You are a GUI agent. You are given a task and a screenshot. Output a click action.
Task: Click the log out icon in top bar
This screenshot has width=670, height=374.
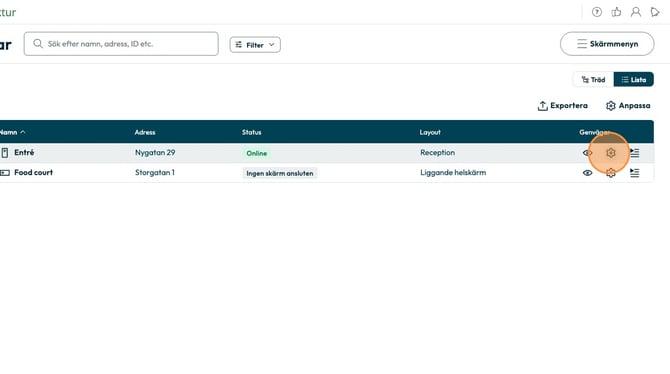pos(655,12)
